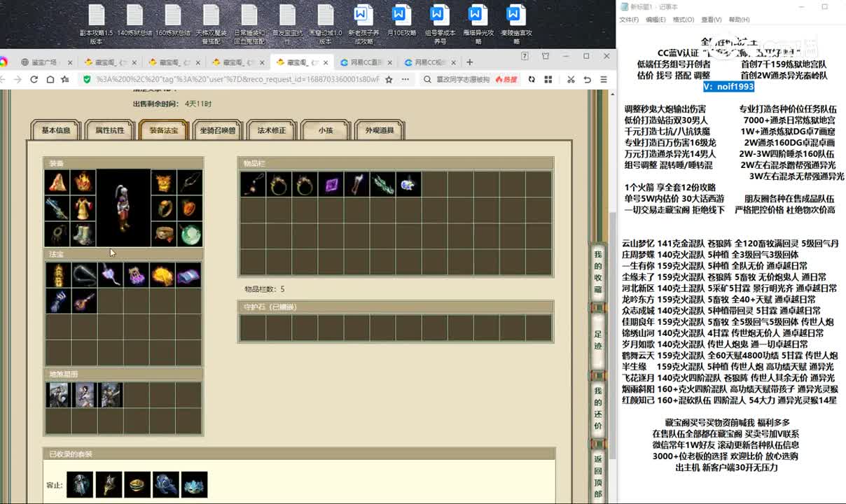846x504 pixels.
Task: Click the scissors screenshot tool icon
Action: click(x=571, y=80)
